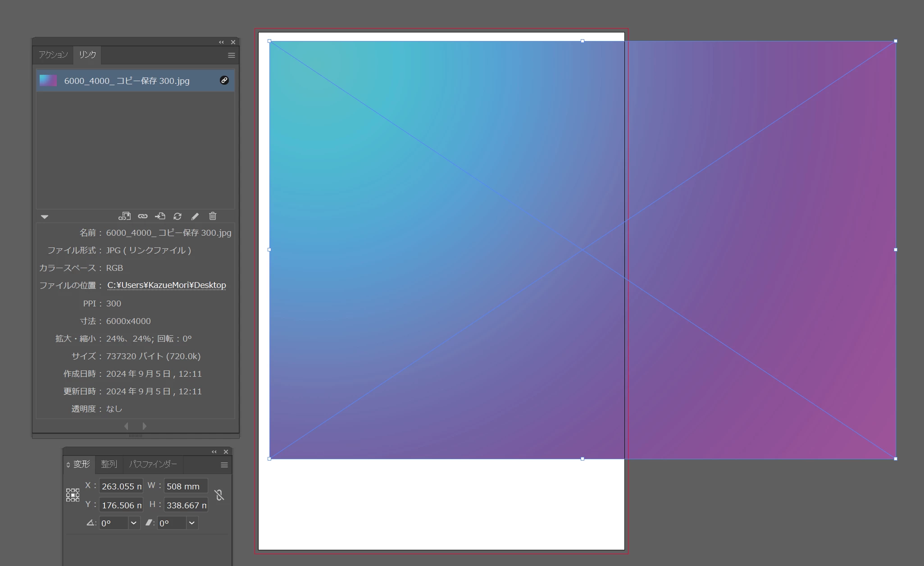
Task: Click the W width input field
Action: (x=185, y=486)
